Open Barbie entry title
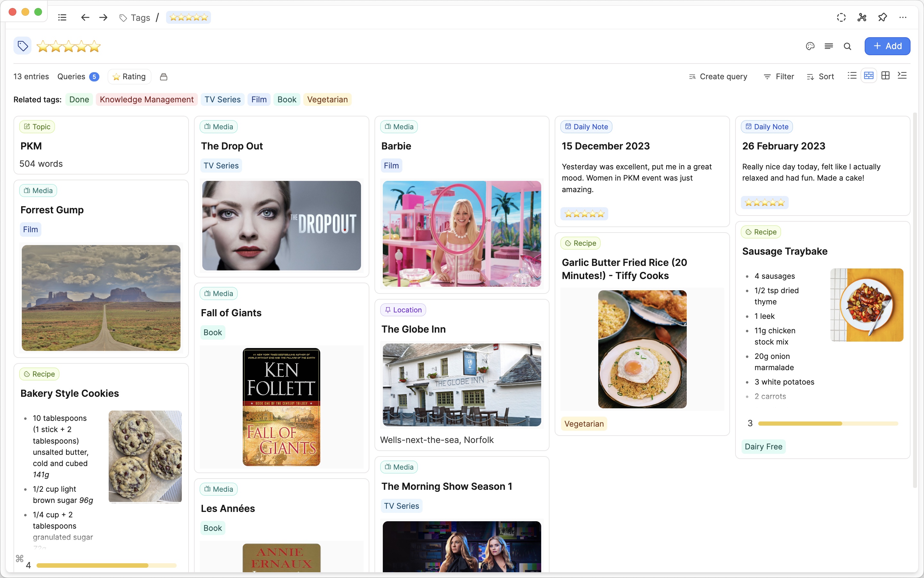The image size is (924, 578). pyautogui.click(x=396, y=146)
